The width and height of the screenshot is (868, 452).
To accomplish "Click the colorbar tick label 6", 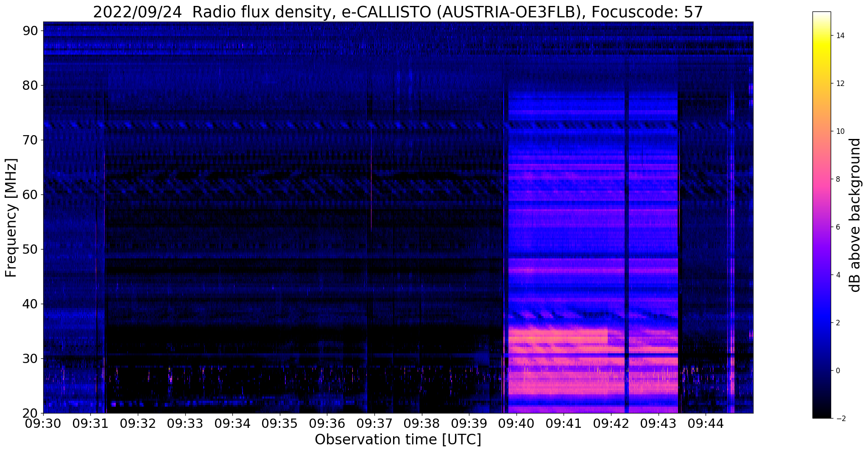I will [x=837, y=227].
